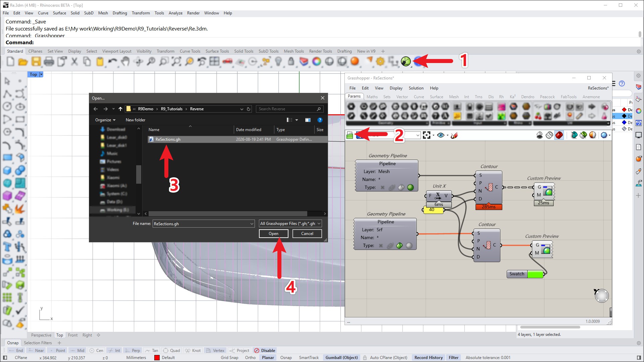Image resolution: width=644 pixels, height=362 pixels.
Task: Click the Cancel button in dialog
Action: pyautogui.click(x=307, y=234)
